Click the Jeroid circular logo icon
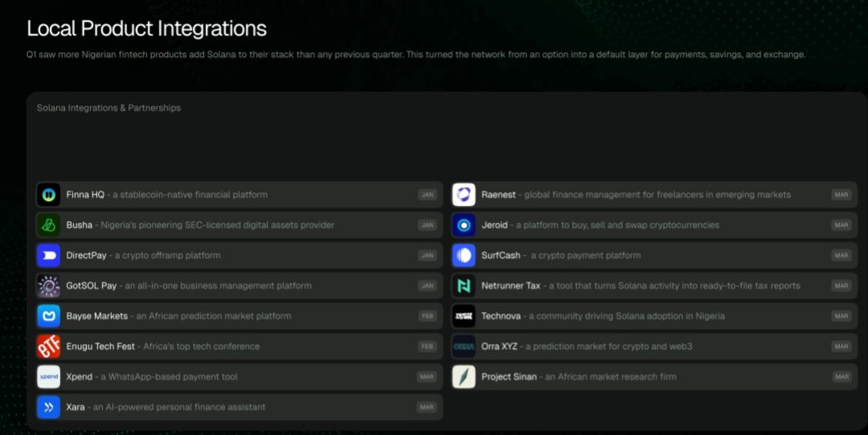 tap(464, 225)
